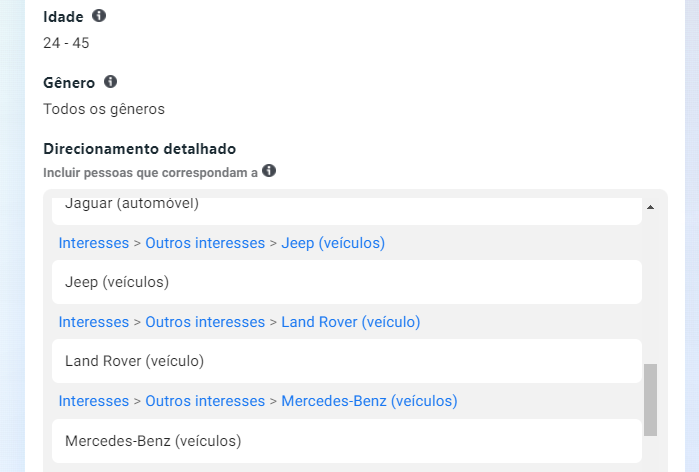699x472 pixels.
Task: Select the Jeep (veículos) interest row
Action: click(347, 282)
